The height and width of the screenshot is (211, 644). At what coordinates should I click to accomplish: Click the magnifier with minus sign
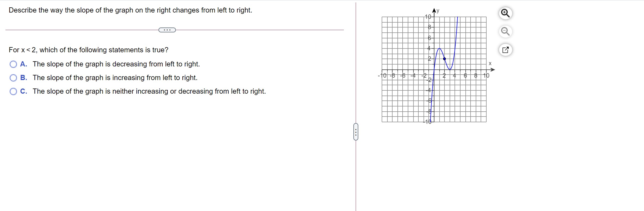click(x=505, y=32)
